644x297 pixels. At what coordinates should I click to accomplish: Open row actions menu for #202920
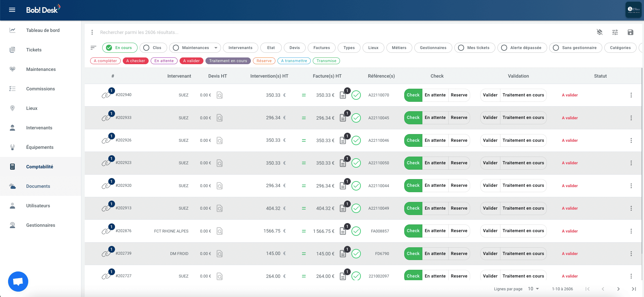[631, 186]
